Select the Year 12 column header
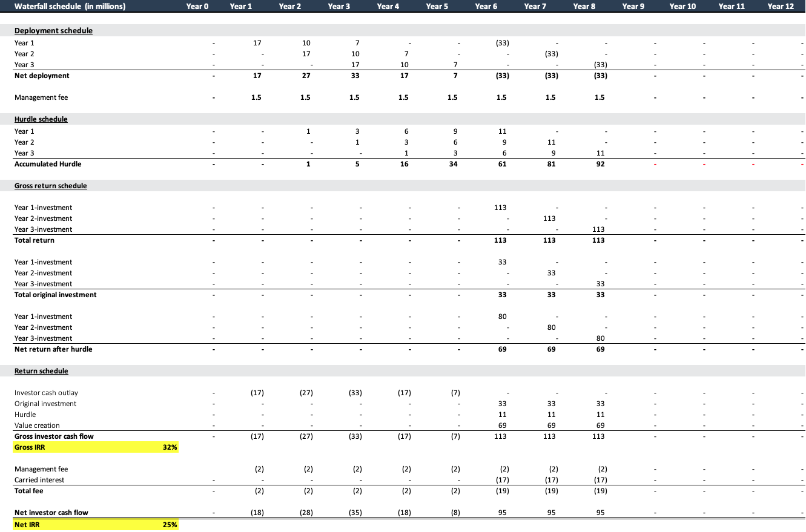806x532 pixels. pyautogui.click(x=781, y=7)
